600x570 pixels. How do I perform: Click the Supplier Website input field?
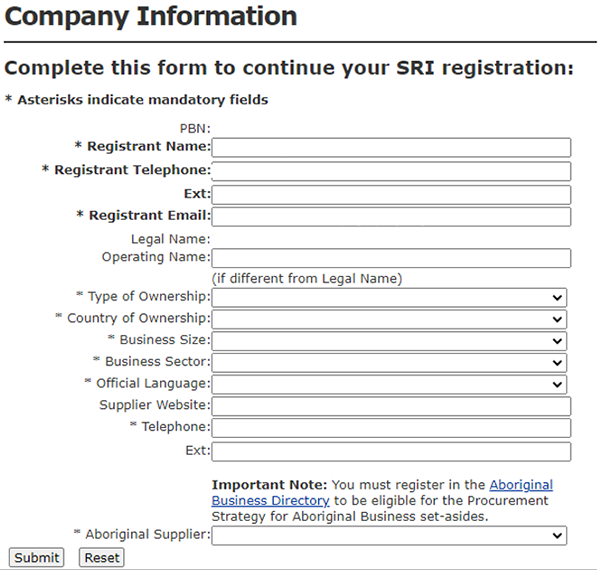[391, 406]
